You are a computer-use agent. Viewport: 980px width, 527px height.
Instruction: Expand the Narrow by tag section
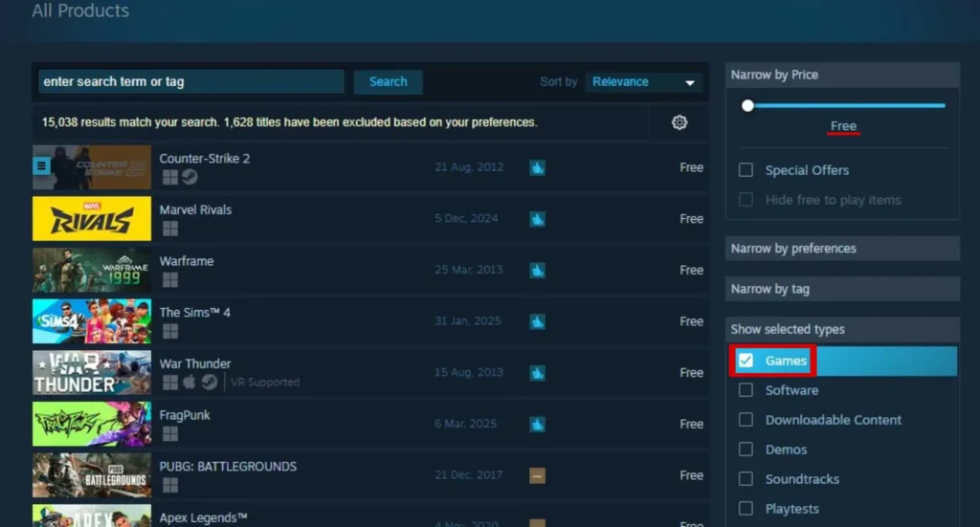click(x=842, y=289)
